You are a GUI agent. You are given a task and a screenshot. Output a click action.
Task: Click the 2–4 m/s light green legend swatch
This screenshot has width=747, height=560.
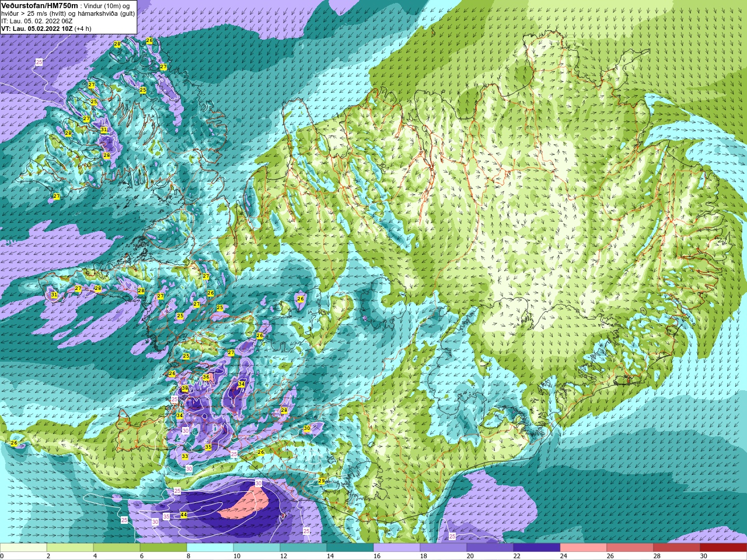pos(70,547)
